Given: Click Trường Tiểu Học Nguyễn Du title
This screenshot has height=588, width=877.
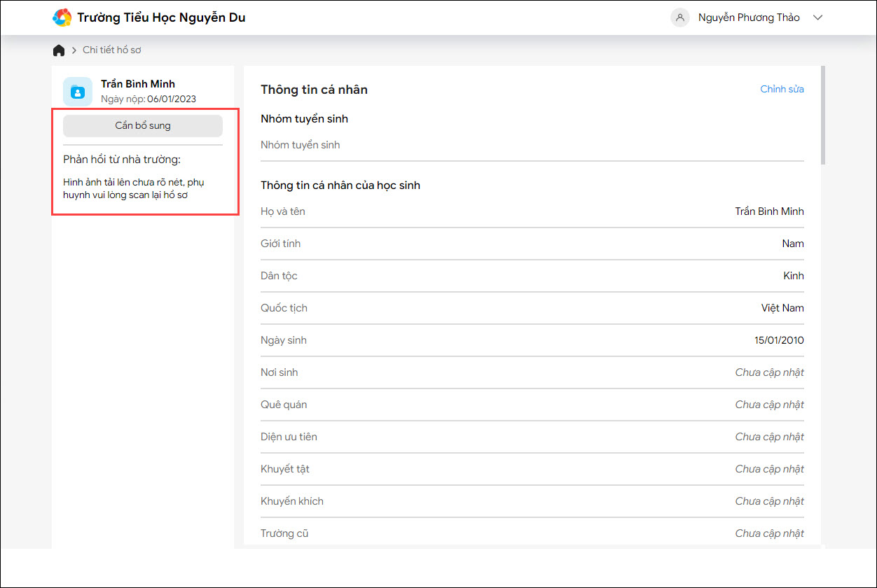Looking at the screenshot, I should pos(161,17).
